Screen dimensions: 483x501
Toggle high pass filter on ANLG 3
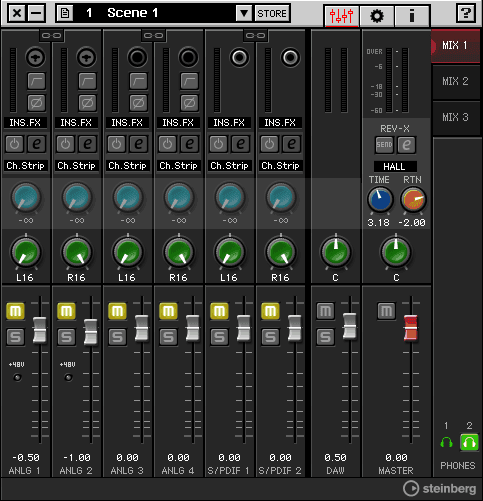[138, 81]
